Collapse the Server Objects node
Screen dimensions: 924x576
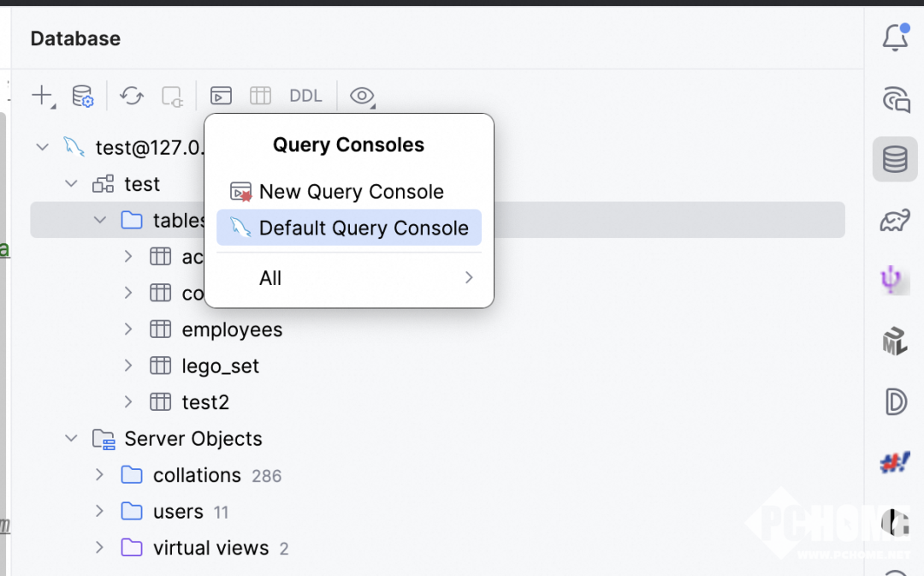click(x=71, y=439)
